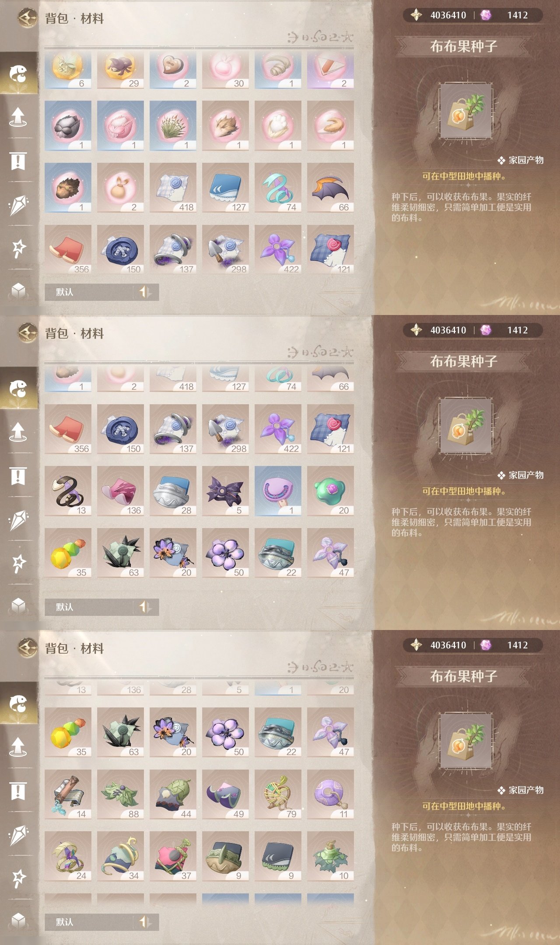The height and width of the screenshot is (945, 560).
Task: Select the coiled snake ribbon with count 13
Action: [68, 491]
